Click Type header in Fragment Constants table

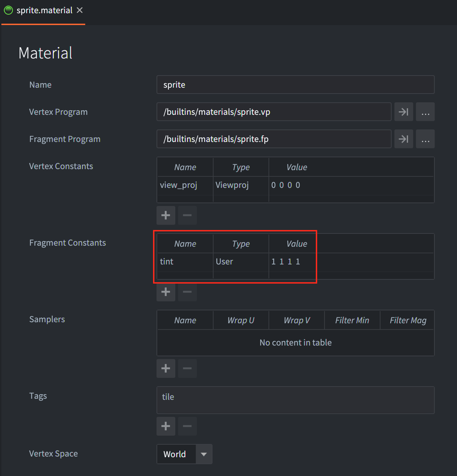click(x=241, y=244)
